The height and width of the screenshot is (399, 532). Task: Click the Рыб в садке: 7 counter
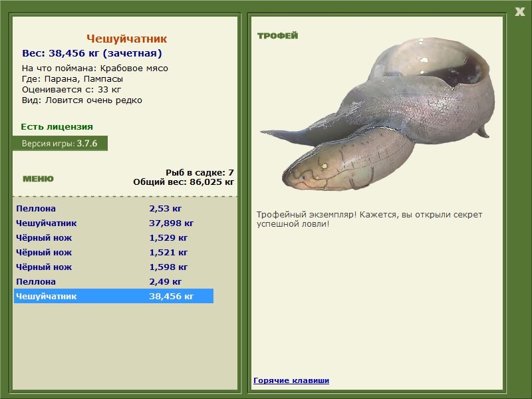click(199, 172)
